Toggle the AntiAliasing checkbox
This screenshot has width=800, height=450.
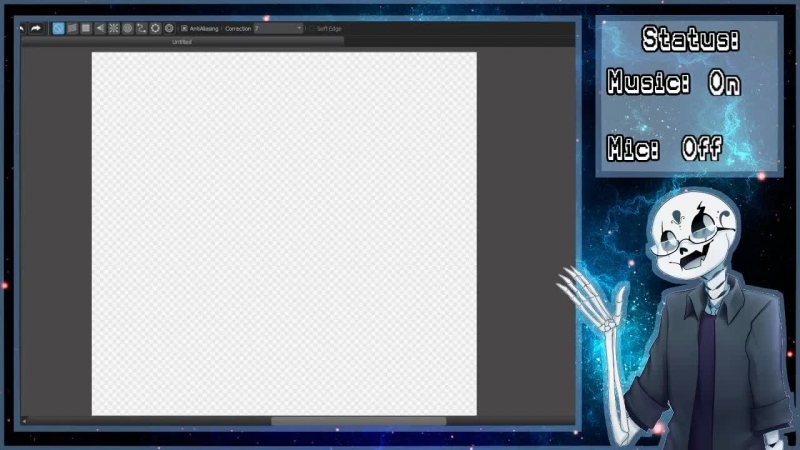click(184, 29)
